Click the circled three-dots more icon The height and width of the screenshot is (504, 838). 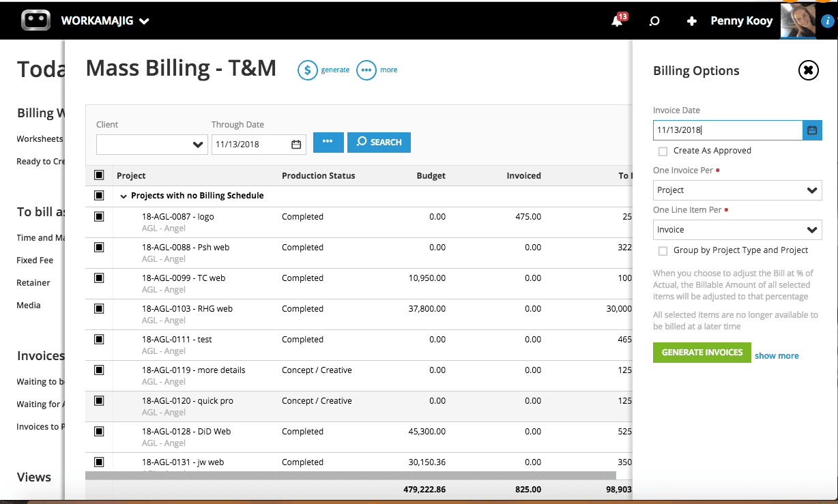coord(366,70)
